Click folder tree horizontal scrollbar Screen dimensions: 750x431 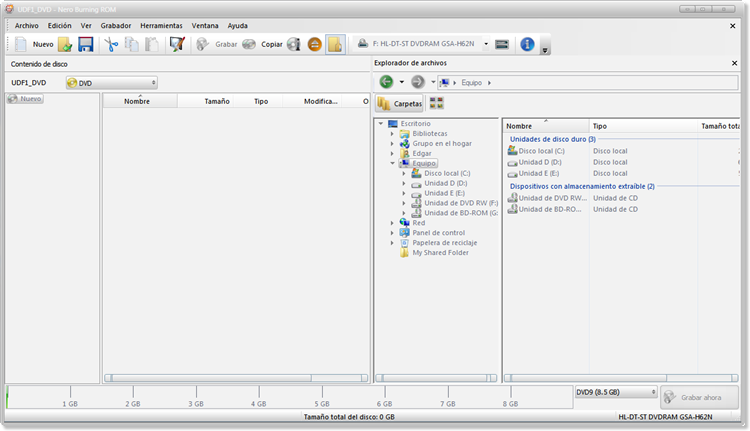[x=436, y=378]
